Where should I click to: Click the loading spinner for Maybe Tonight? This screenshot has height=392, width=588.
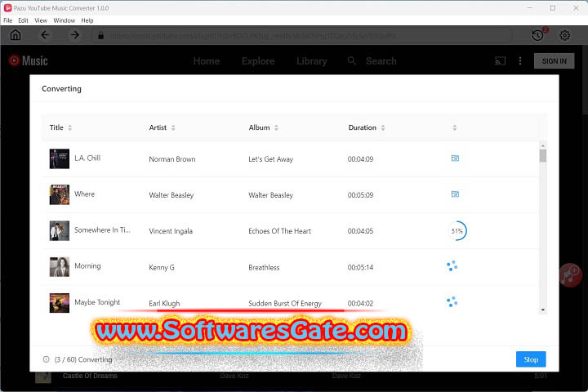tap(452, 301)
